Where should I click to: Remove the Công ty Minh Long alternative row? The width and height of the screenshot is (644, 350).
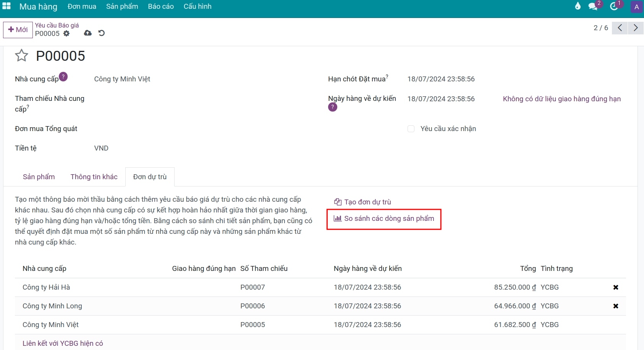(x=616, y=306)
